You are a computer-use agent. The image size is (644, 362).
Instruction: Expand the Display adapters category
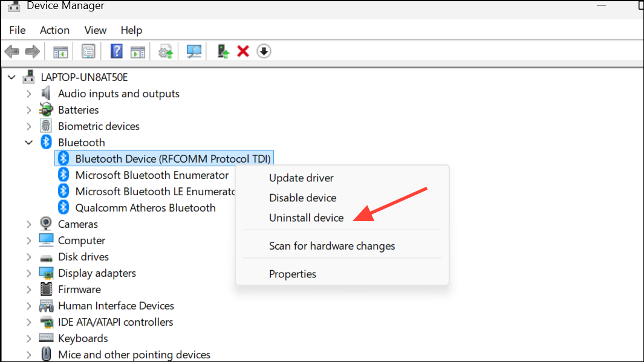pos(28,273)
